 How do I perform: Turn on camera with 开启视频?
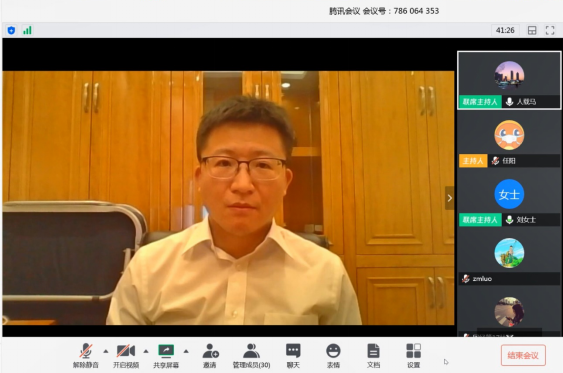126,355
